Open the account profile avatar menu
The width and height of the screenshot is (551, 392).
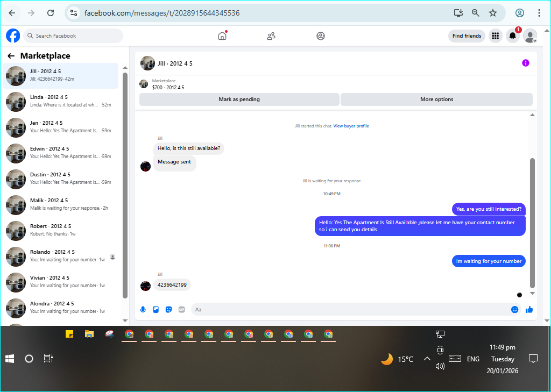530,36
